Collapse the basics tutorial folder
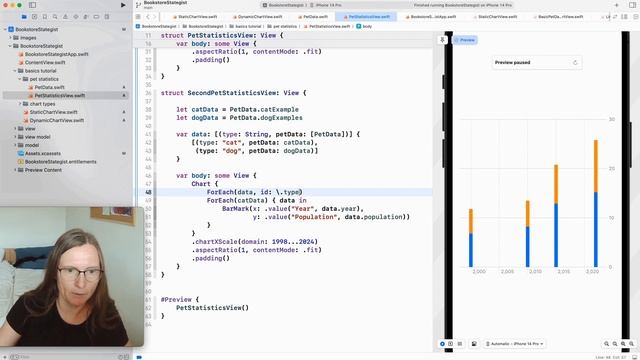The width and height of the screenshot is (640, 360). click(15, 71)
